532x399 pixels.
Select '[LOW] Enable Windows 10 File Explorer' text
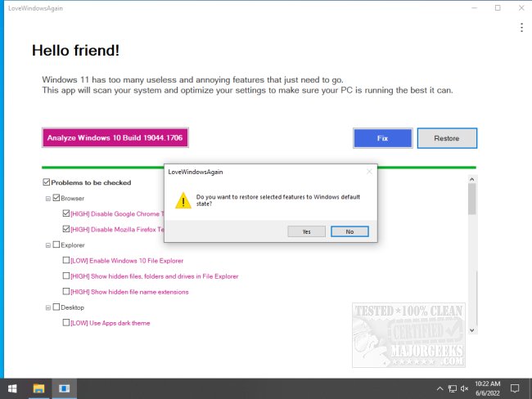click(x=127, y=261)
